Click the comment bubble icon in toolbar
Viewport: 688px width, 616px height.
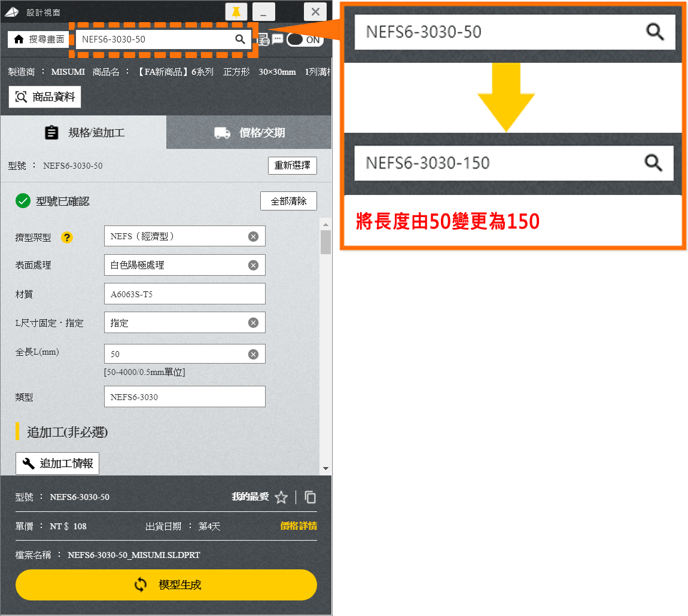278,39
